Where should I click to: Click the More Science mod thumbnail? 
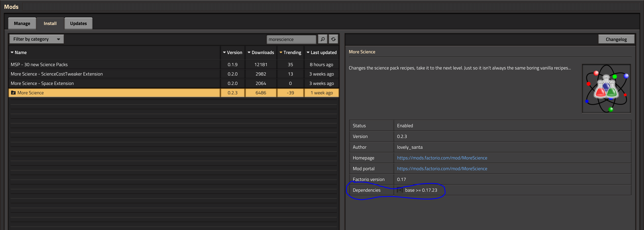pyautogui.click(x=606, y=89)
